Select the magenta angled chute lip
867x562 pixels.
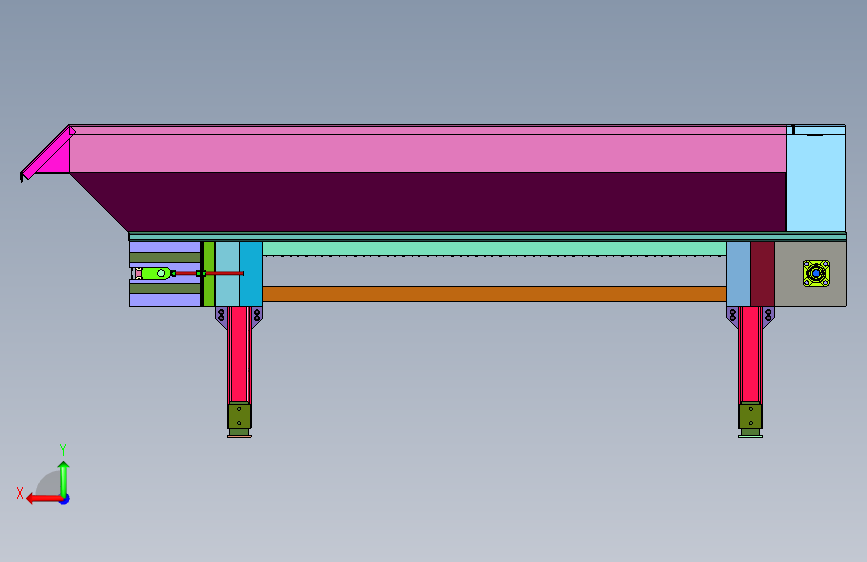click(x=47, y=153)
